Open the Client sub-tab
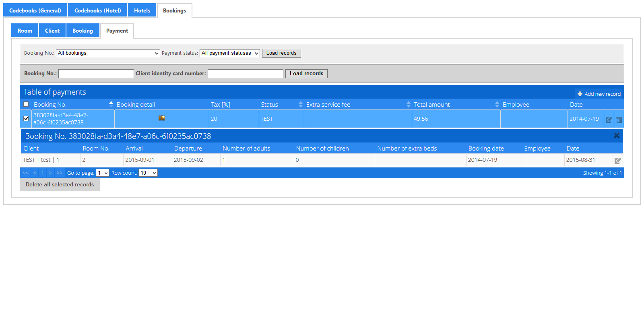644x318 pixels. 52,31
